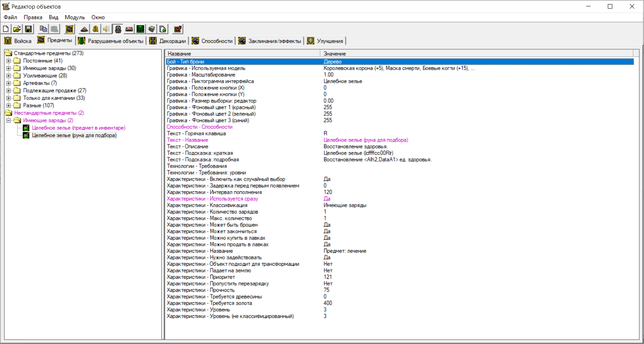Launch Test Map with the checkmark icon
The height and width of the screenshot is (344, 644).
[178, 29]
